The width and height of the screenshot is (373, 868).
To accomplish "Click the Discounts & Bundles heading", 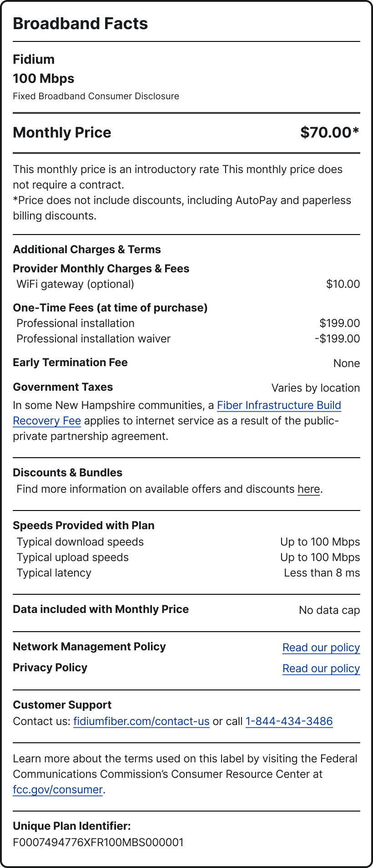I will tap(67, 473).
